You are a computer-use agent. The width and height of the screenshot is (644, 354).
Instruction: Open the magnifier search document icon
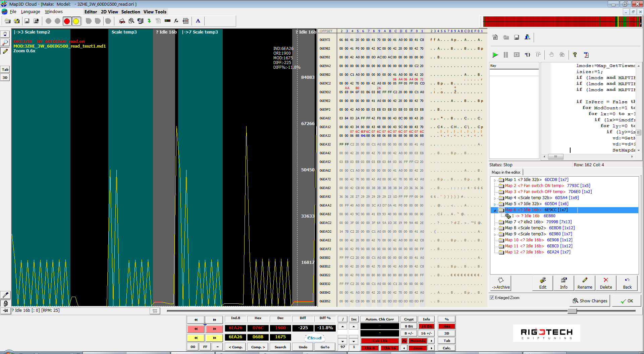[131, 21]
